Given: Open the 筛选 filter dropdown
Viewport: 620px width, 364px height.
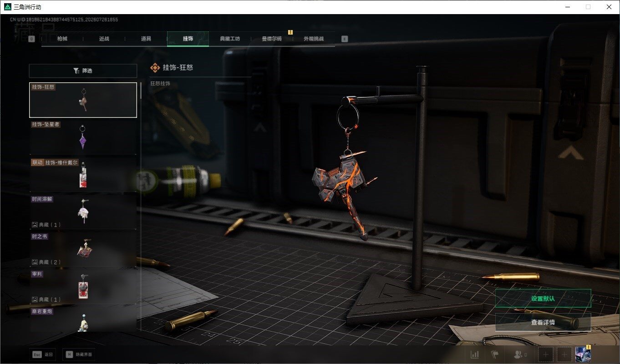Looking at the screenshot, I should pos(83,71).
